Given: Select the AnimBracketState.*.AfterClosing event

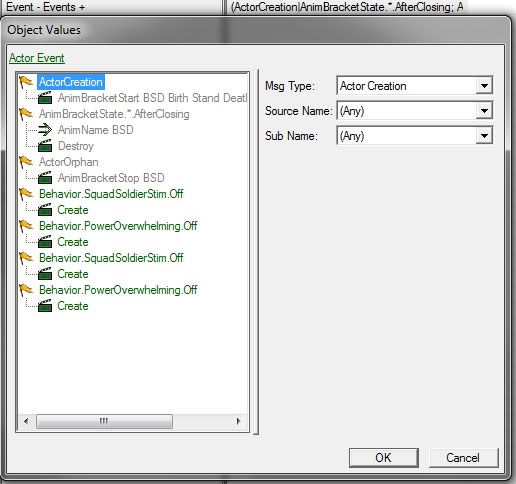Looking at the screenshot, I should tap(114, 114).
